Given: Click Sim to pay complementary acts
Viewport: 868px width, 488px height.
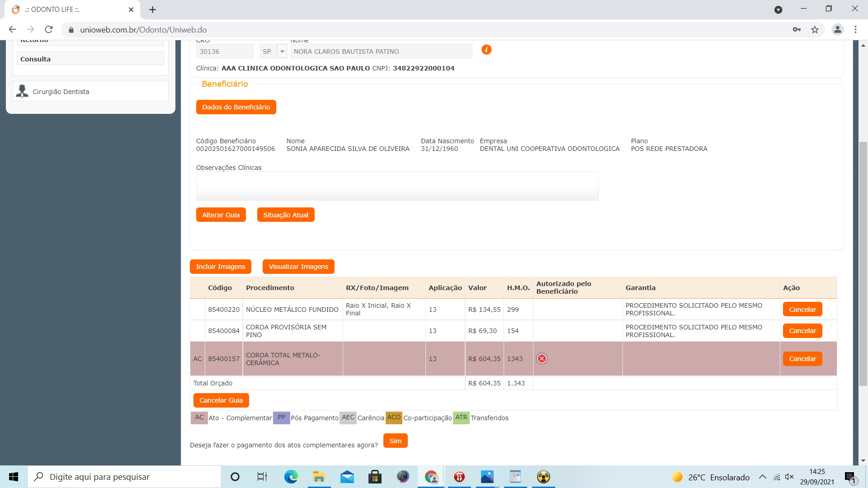Looking at the screenshot, I should click(x=395, y=441).
